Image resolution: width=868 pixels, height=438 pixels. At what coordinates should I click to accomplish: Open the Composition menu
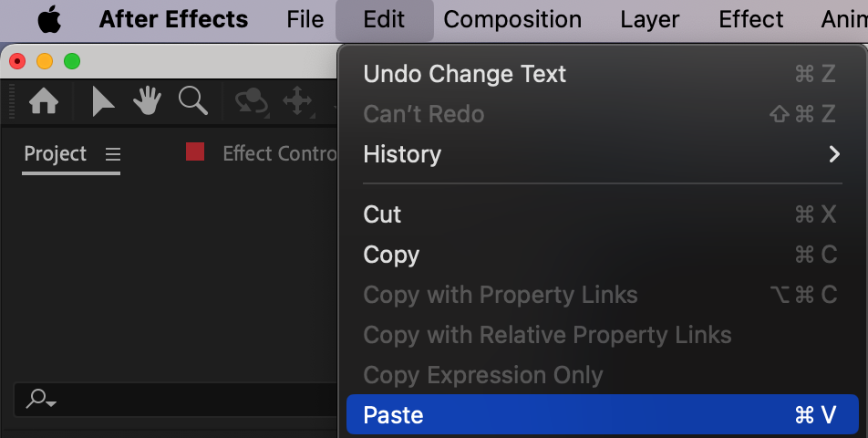pyautogui.click(x=512, y=20)
